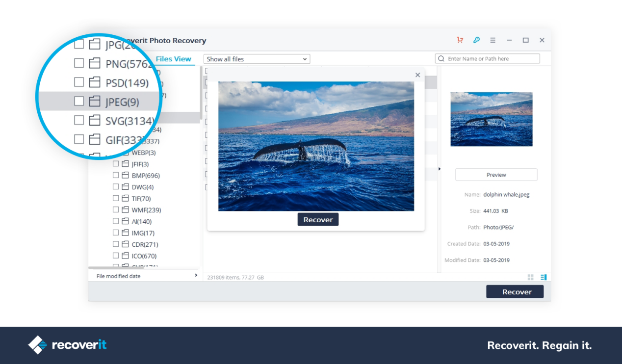The image size is (622, 364).
Task: Switch to the Files View tab
Action: tap(173, 58)
